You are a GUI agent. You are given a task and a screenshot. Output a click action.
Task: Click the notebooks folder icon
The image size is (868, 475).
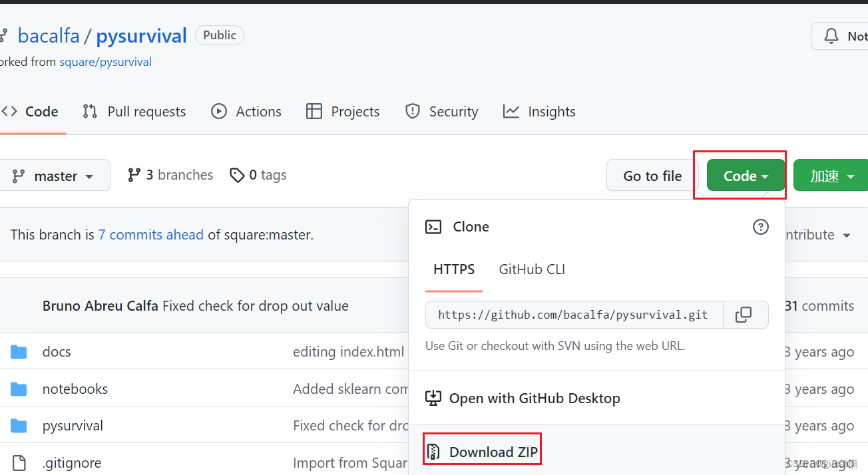[x=19, y=389]
